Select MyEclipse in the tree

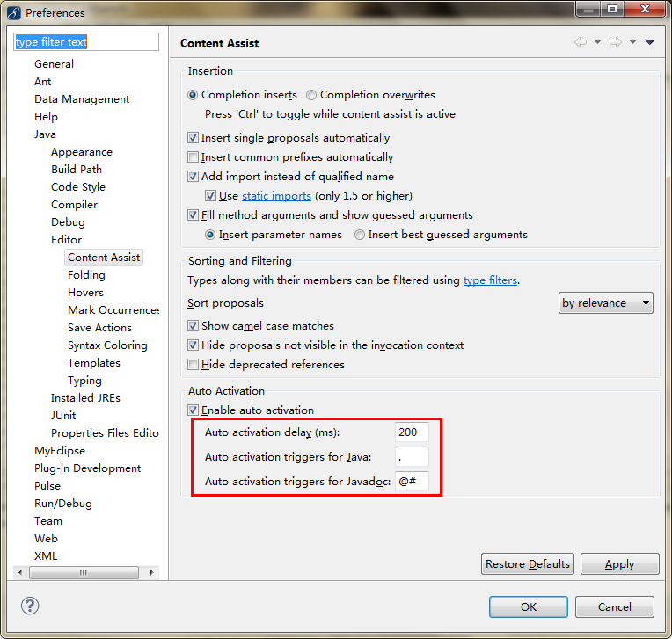click(x=60, y=451)
